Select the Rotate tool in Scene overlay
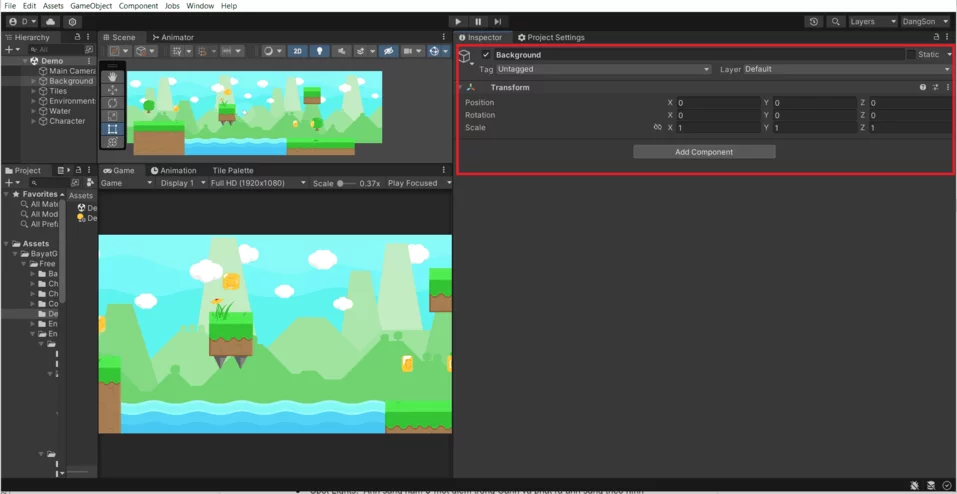This screenshot has width=957, height=494. click(113, 103)
